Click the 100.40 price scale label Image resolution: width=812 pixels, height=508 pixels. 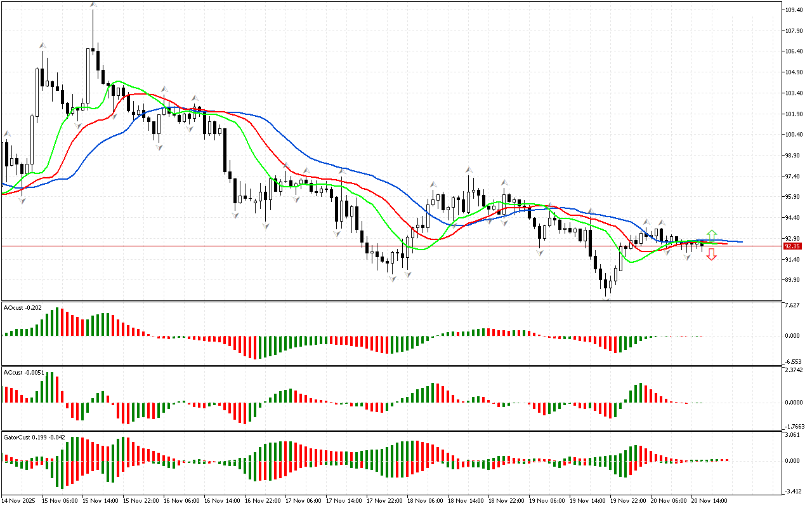tap(794, 135)
